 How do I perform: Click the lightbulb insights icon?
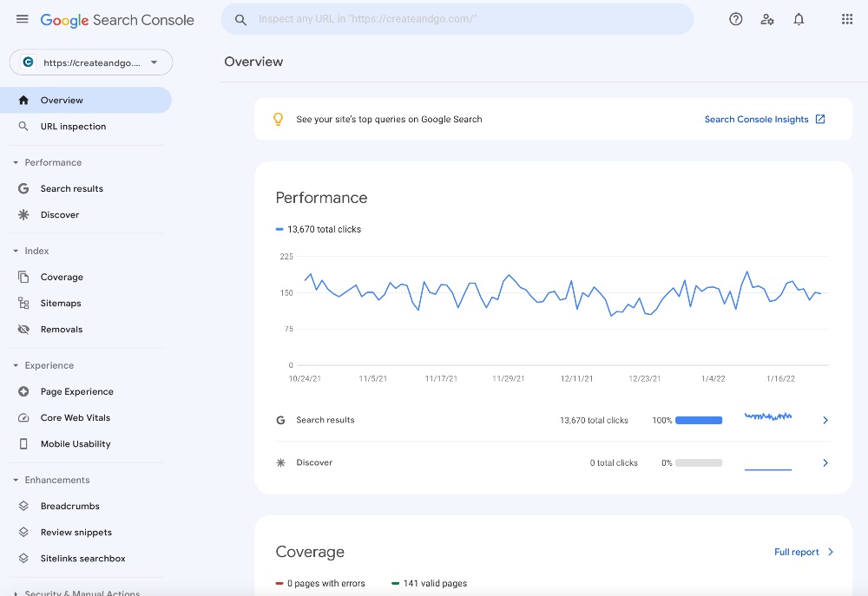(x=278, y=119)
